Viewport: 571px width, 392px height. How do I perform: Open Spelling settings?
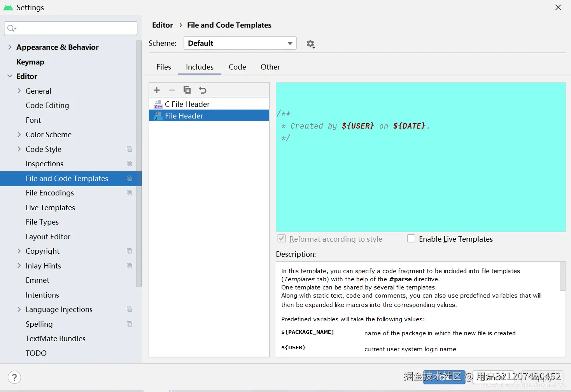tap(39, 324)
